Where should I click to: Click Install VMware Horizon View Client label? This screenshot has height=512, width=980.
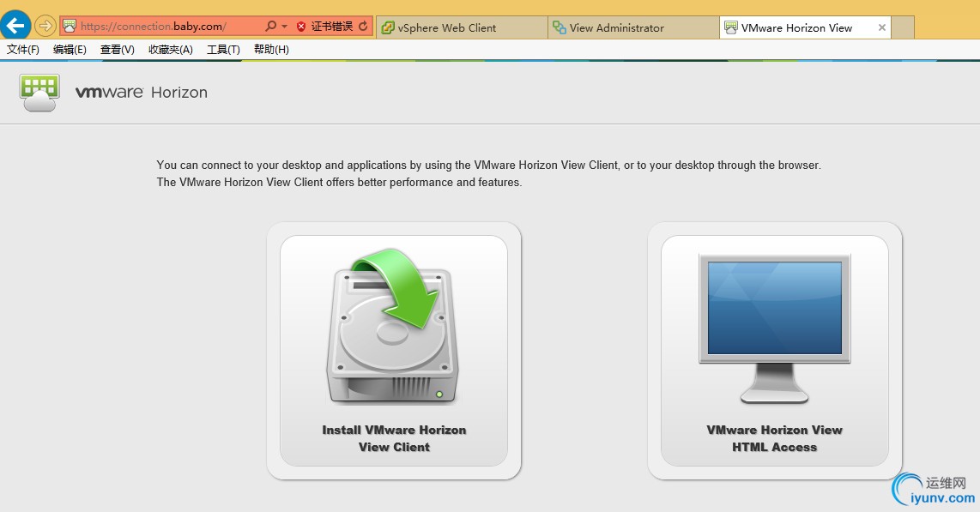(394, 438)
